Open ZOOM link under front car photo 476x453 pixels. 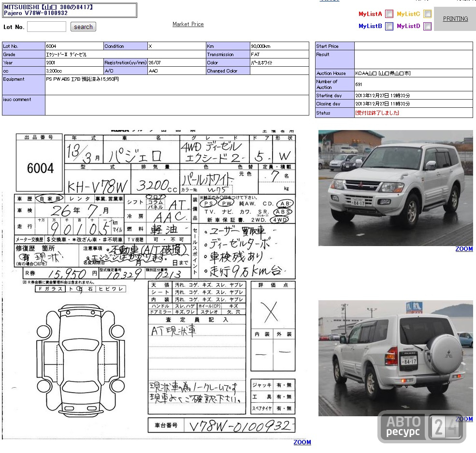(x=464, y=249)
